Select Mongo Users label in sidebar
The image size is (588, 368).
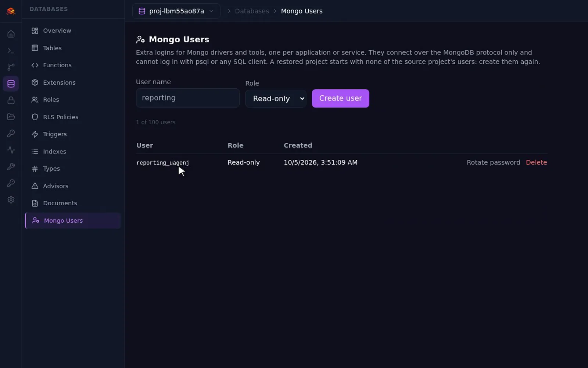coord(63,220)
